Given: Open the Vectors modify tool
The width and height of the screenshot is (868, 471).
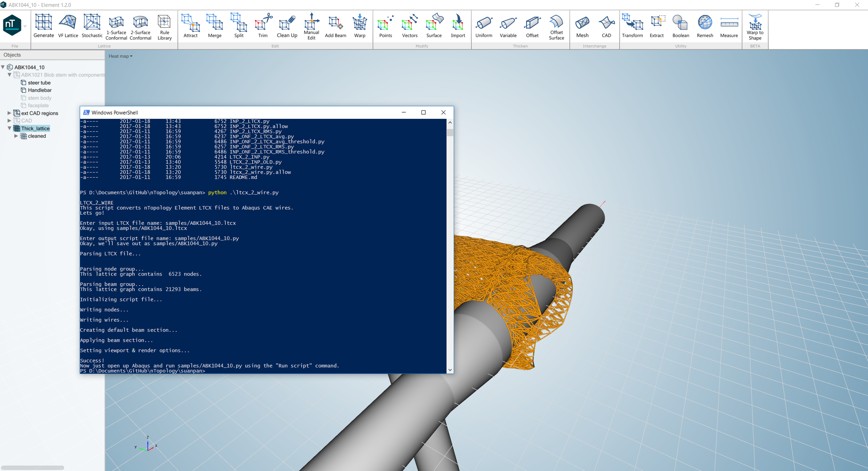Looking at the screenshot, I should [x=410, y=26].
